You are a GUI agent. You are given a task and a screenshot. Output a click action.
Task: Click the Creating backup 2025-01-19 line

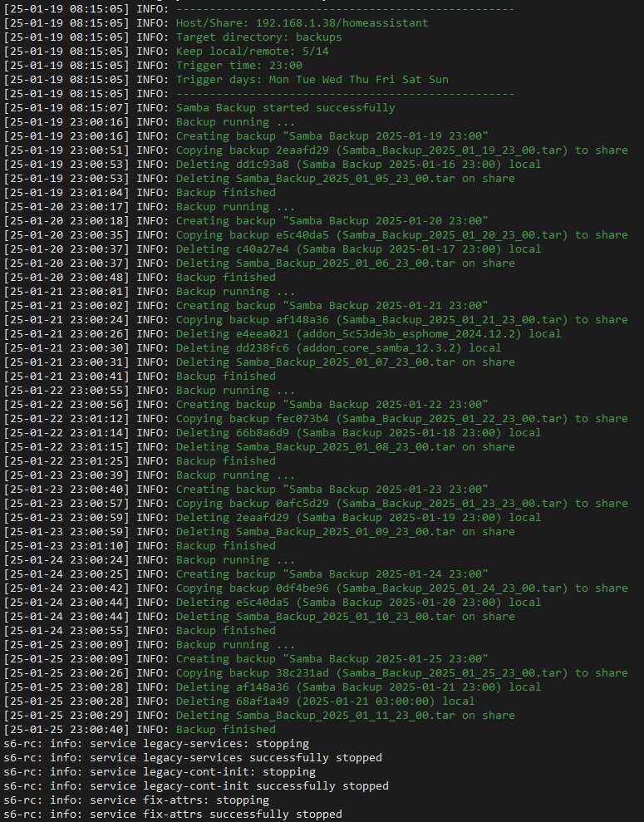point(332,136)
